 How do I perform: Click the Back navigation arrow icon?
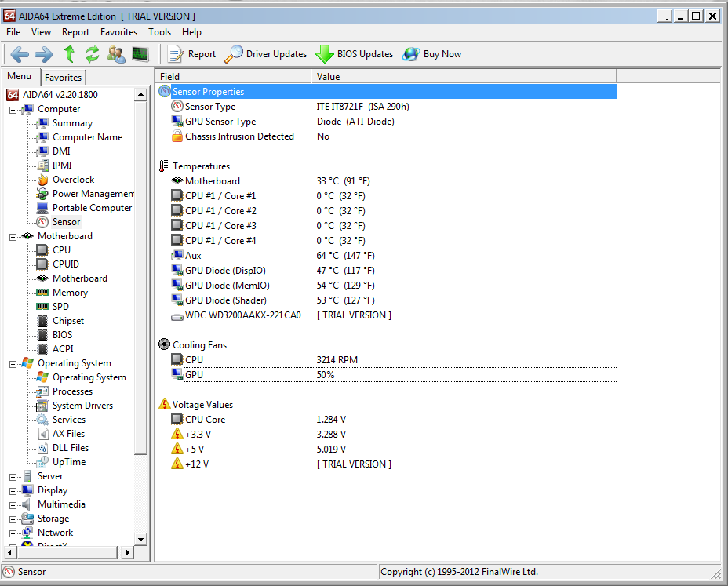(x=20, y=54)
